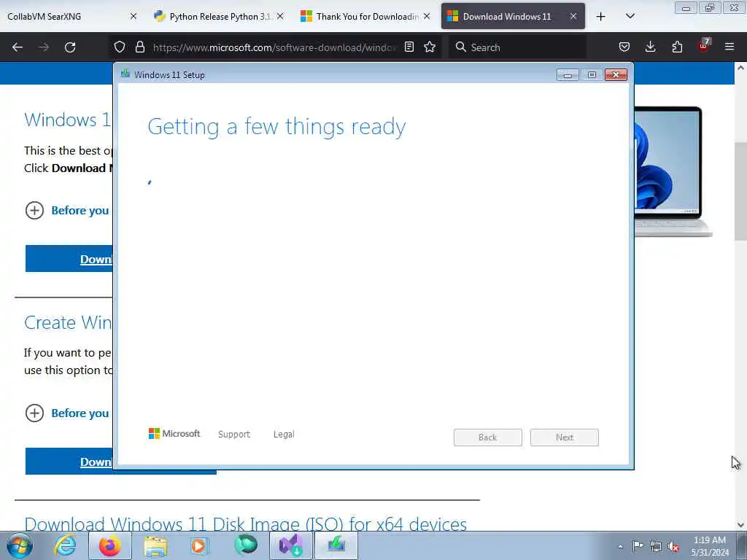Close the CollabVM SearXNG tab

point(133,16)
